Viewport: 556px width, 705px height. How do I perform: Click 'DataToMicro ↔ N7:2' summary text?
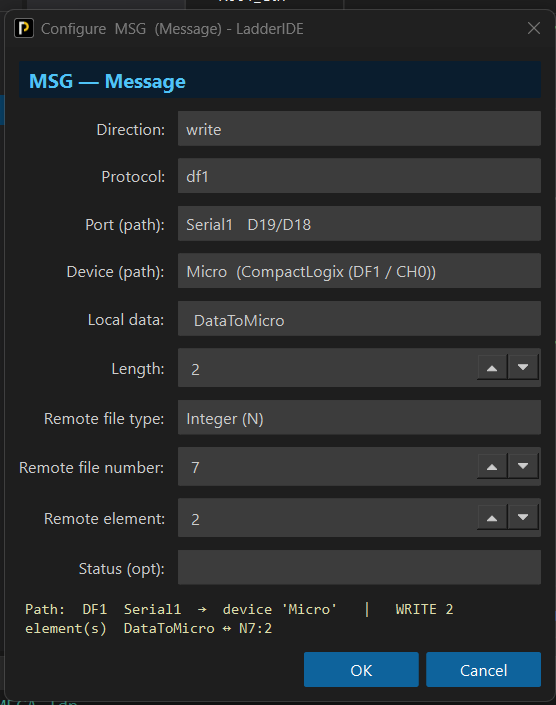(x=198, y=628)
